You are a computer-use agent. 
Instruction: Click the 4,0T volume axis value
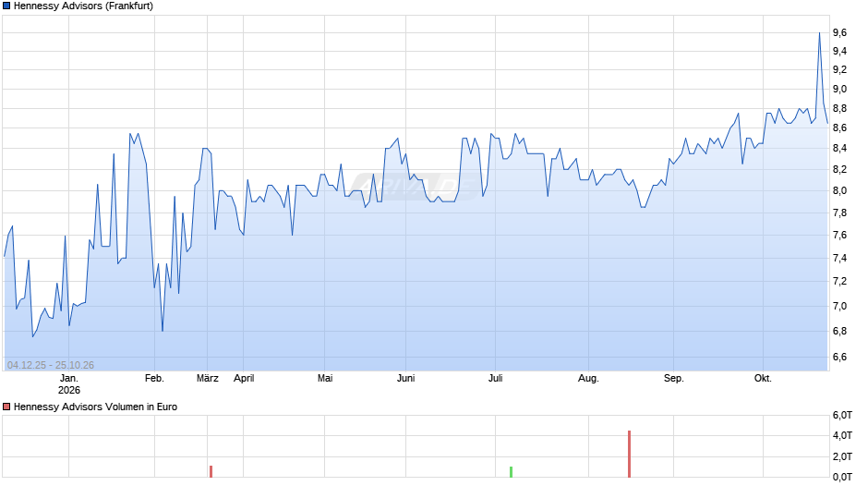(x=842, y=435)
